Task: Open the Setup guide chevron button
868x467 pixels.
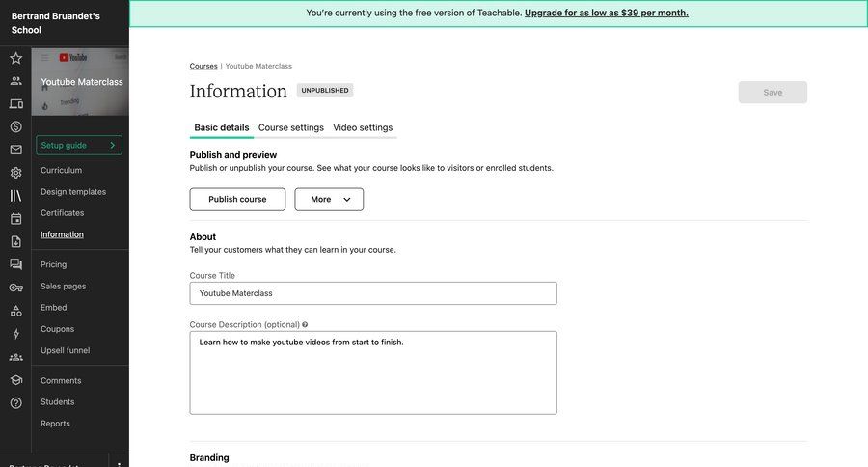Action: (79, 145)
